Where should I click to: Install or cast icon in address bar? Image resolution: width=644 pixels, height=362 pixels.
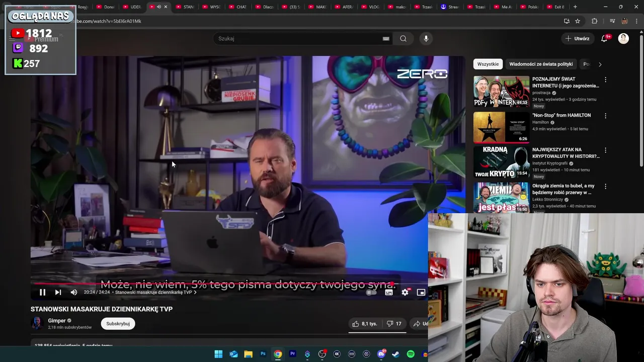click(x=567, y=21)
